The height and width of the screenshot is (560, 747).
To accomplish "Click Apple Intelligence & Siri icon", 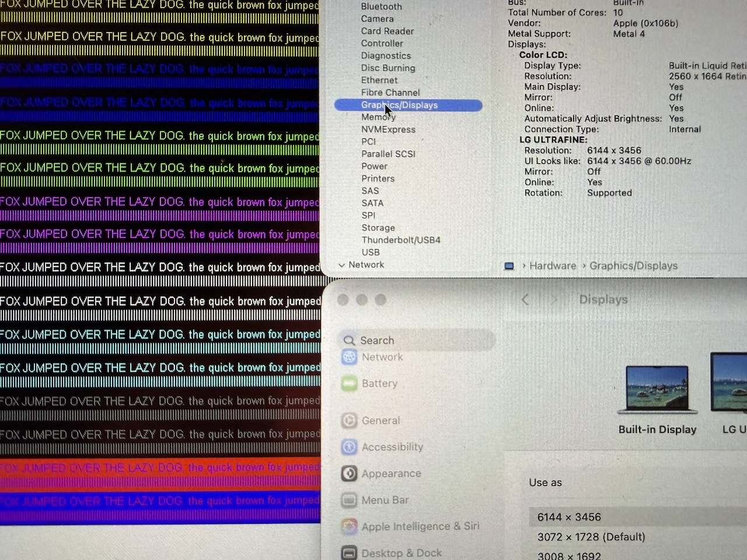I will pos(349,526).
